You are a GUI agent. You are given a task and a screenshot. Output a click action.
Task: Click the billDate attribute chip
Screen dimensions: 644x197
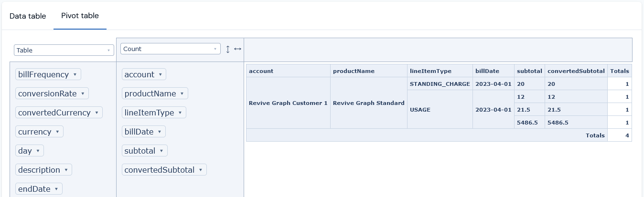click(x=144, y=132)
